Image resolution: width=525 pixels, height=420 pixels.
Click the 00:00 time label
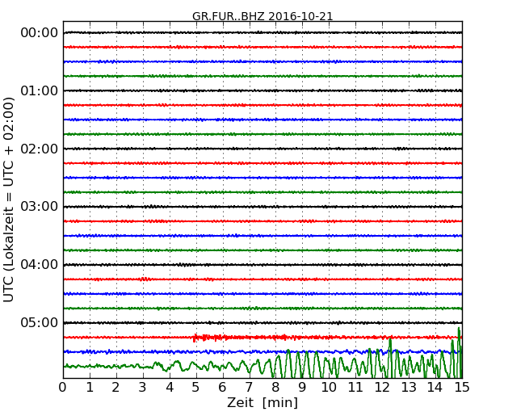pos(40,33)
